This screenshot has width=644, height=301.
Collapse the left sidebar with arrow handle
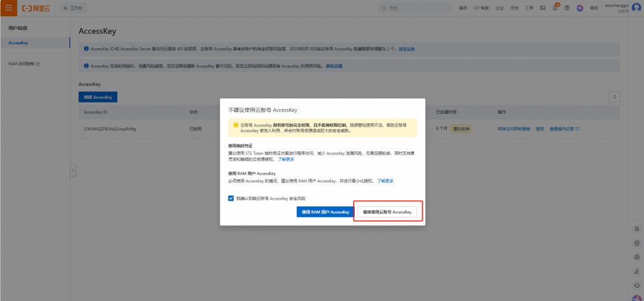pyautogui.click(x=73, y=170)
